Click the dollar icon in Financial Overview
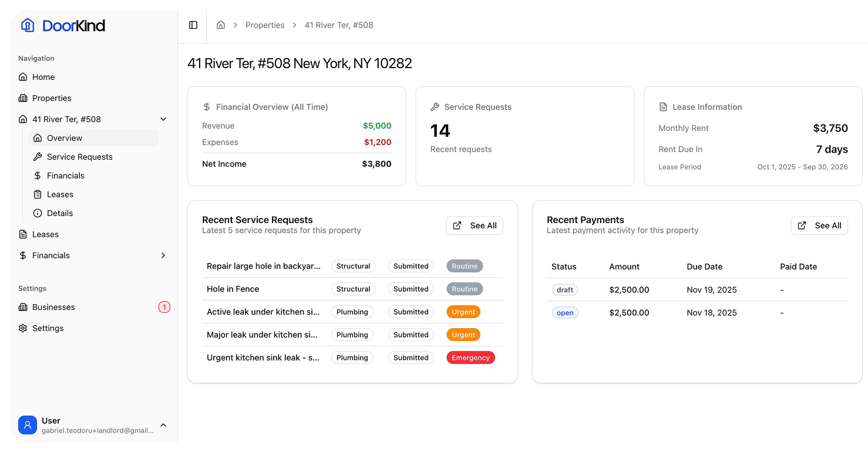The width and height of the screenshot is (868, 452). point(207,107)
